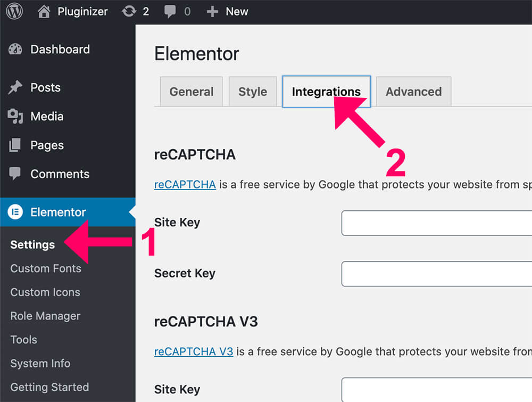Open Dashboard from the sidebar

(x=60, y=50)
